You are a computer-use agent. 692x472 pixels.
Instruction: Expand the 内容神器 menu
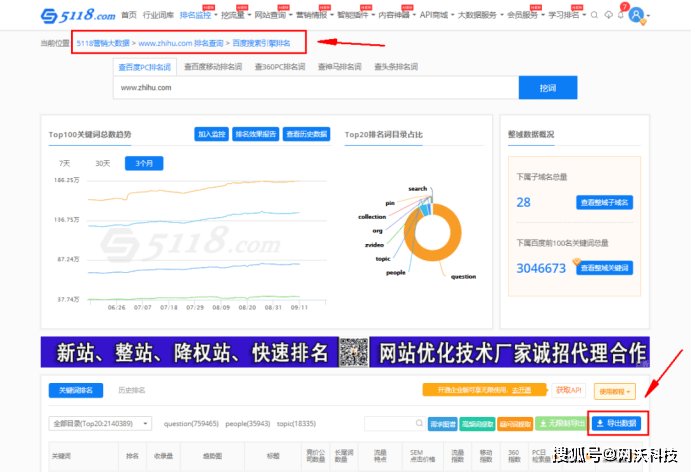(x=397, y=15)
